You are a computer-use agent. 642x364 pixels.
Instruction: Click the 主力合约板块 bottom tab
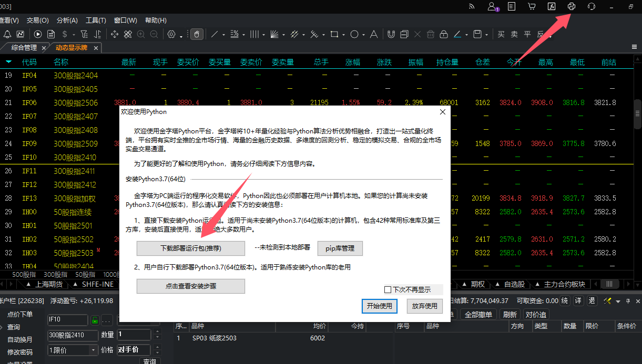[x=564, y=284]
